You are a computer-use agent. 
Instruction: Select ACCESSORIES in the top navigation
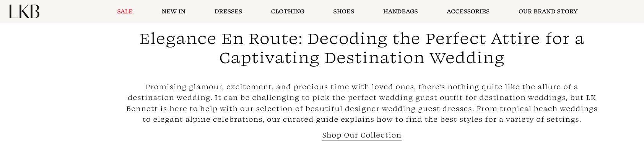[x=468, y=11]
